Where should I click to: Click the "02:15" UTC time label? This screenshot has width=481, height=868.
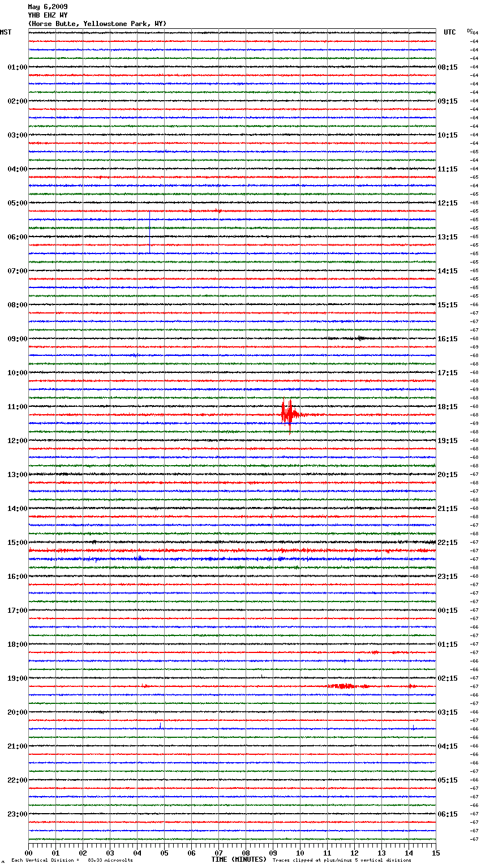point(448,678)
